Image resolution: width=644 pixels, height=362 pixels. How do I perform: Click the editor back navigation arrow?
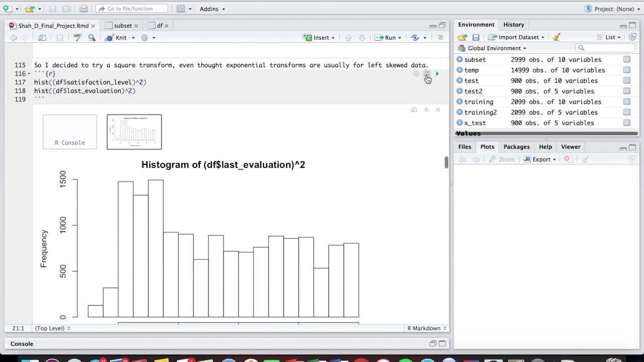14,38
